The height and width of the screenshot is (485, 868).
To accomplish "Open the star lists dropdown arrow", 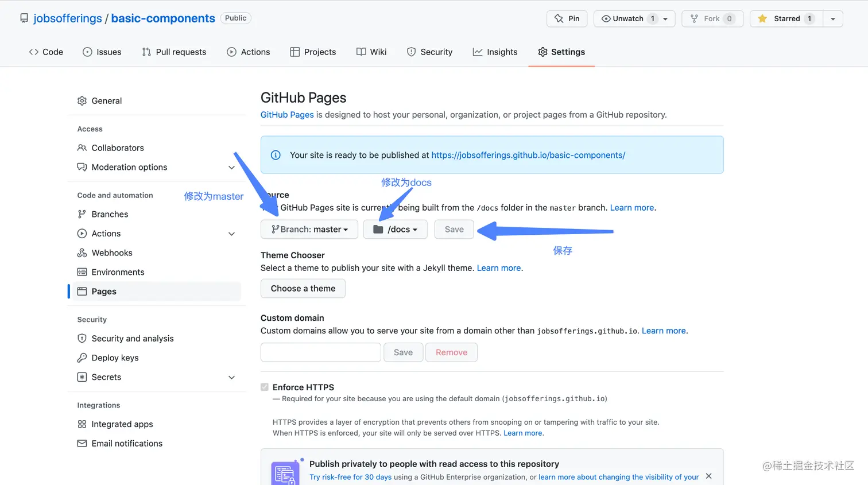I will (833, 19).
